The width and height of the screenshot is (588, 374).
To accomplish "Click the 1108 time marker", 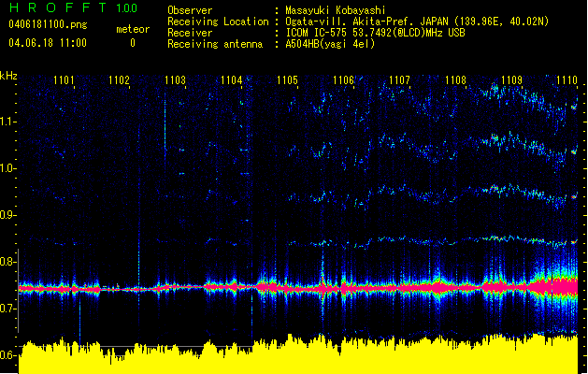I will 455,80.
